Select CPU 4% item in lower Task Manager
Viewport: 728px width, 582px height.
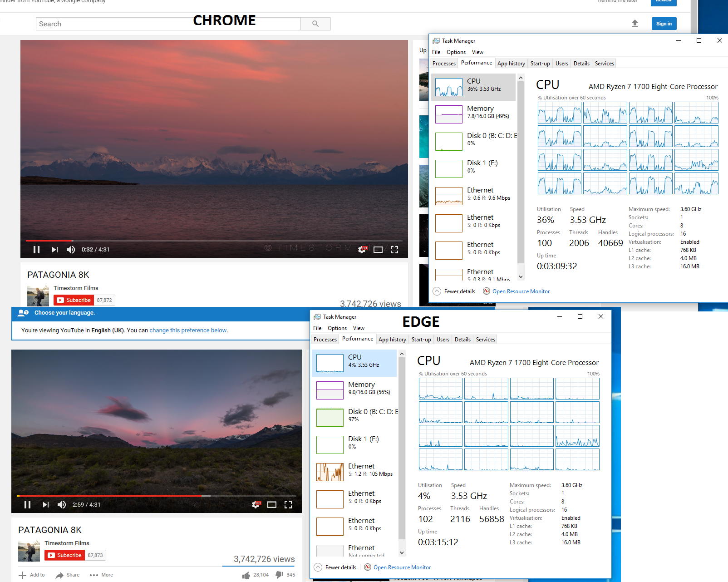(354, 363)
